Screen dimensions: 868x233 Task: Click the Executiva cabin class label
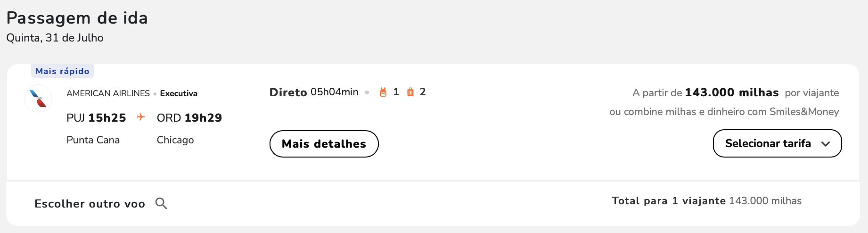(179, 93)
